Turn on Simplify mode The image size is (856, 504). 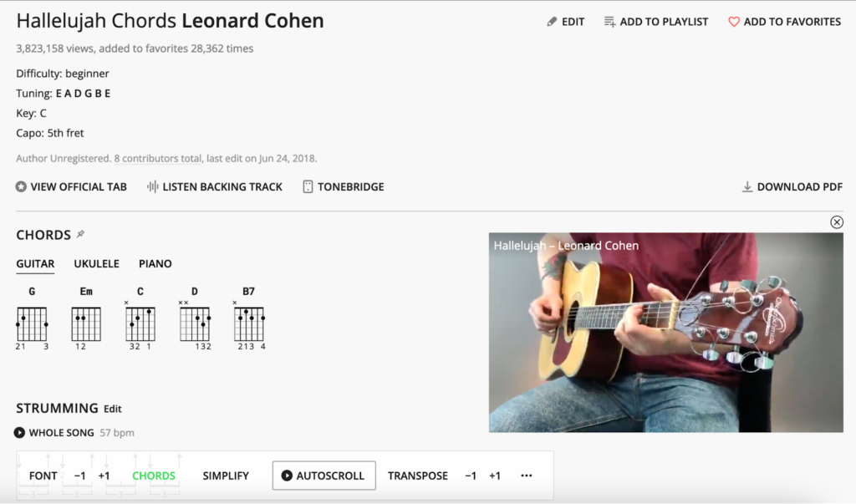(226, 476)
